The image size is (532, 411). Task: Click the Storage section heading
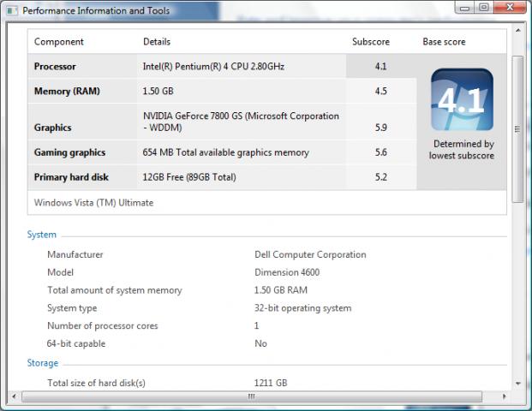click(43, 363)
